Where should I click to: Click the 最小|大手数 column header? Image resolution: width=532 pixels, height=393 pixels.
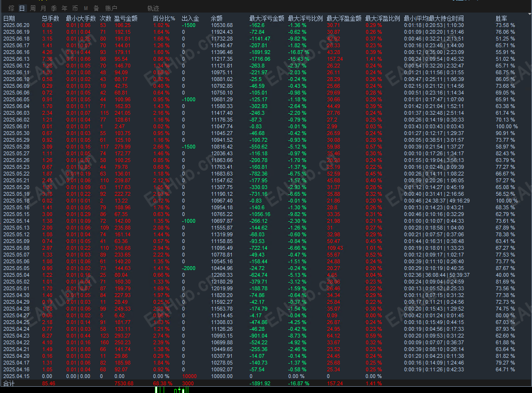pos(81,18)
